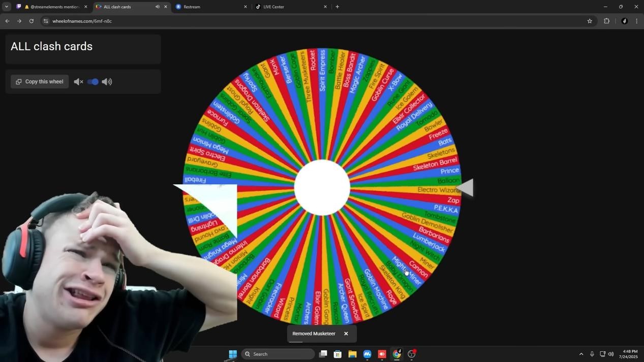The height and width of the screenshot is (362, 644).
Task: Click the Prince wheel slice
Action: 449,171
